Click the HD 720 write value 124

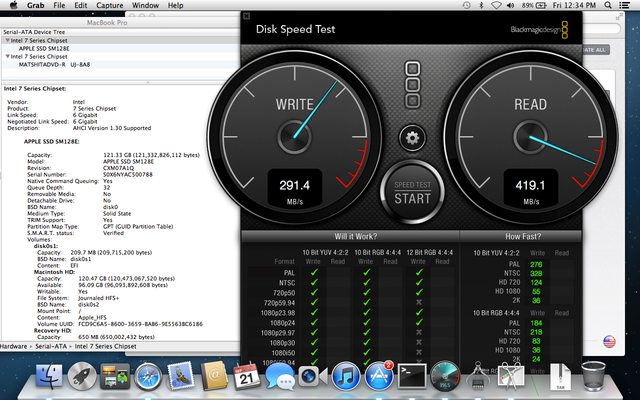pos(536,282)
